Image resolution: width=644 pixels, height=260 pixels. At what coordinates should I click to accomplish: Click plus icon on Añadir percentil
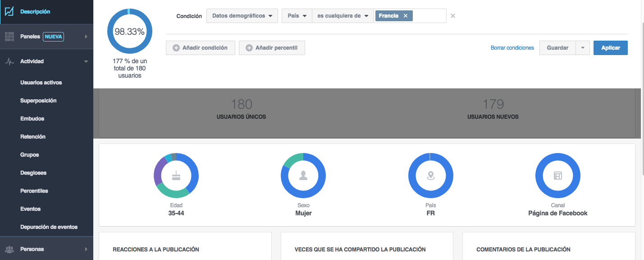(249, 48)
